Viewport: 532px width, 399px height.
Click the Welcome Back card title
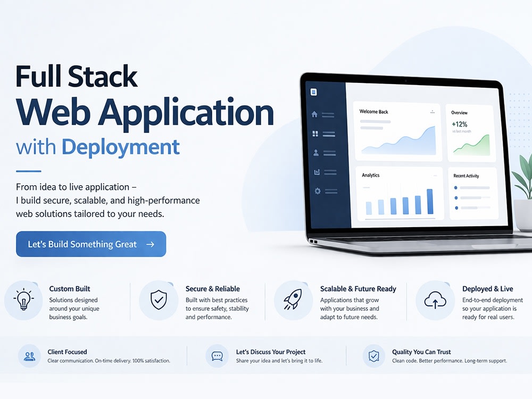[373, 112]
